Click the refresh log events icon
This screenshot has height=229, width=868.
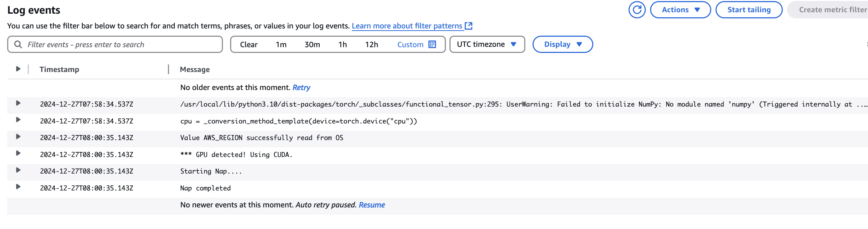637,10
